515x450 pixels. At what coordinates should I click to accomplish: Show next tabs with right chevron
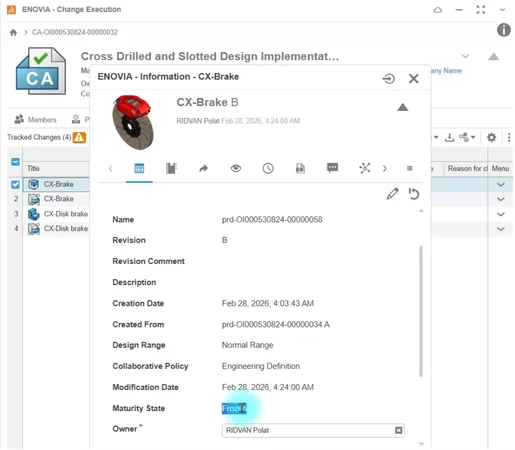(x=385, y=168)
